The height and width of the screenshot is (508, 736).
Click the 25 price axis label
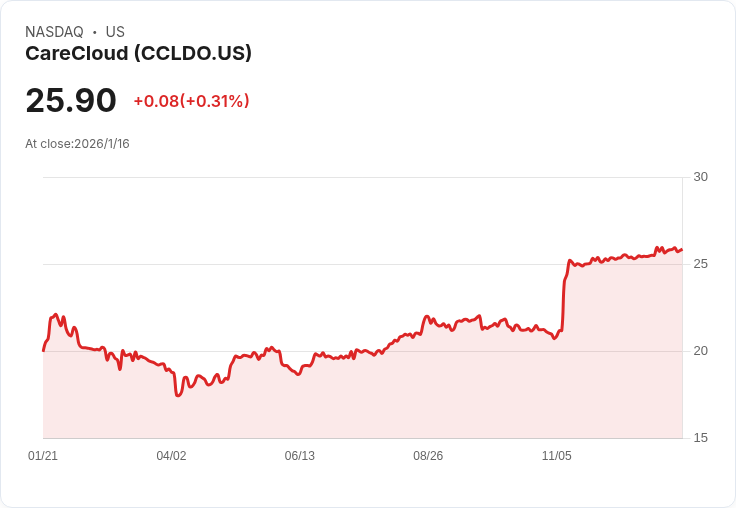700,264
